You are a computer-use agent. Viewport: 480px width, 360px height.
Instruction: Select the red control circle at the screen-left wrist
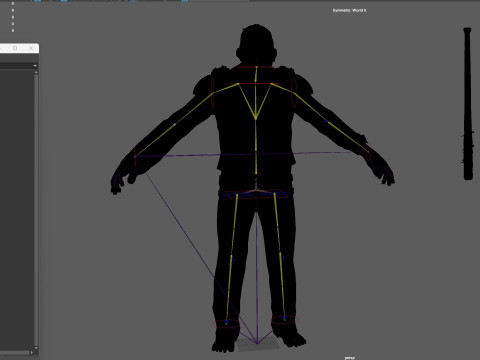(x=135, y=157)
